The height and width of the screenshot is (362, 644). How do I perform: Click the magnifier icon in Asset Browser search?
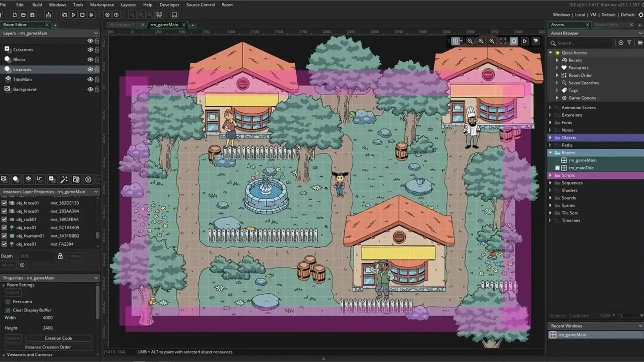point(553,43)
